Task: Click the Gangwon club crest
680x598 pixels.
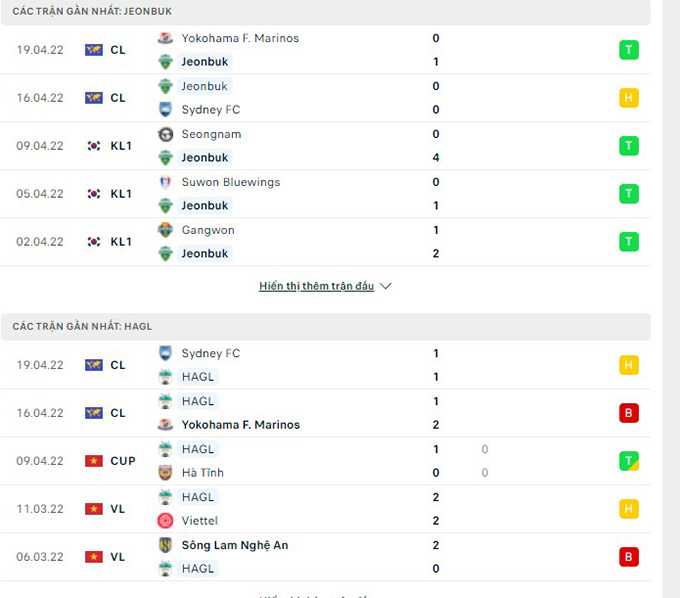Action: click(166, 230)
